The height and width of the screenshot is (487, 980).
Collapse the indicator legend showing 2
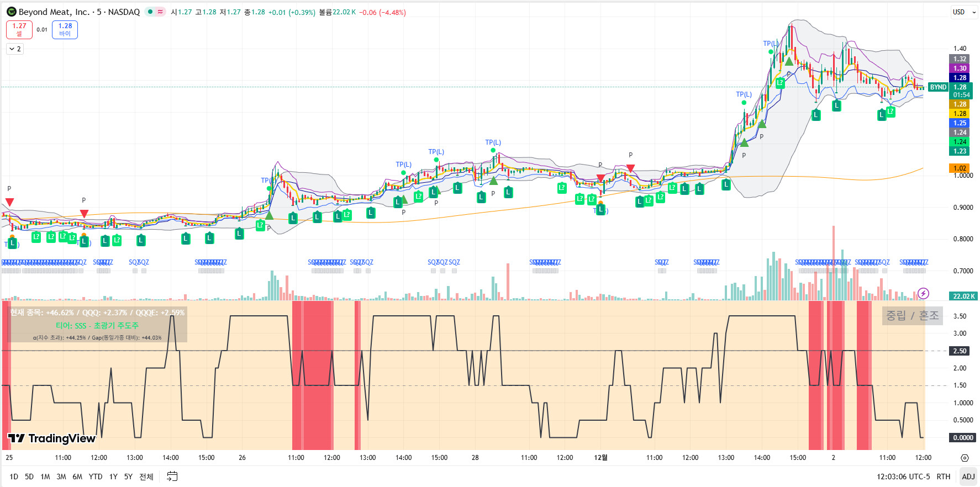pos(15,49)
